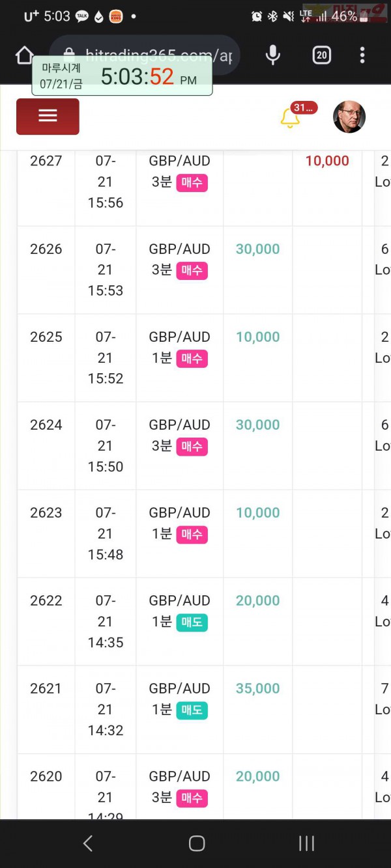Click the red 10,000 amount in row 2627
Viewport: 391px width, 868px height.
click(x=327, y=161)
